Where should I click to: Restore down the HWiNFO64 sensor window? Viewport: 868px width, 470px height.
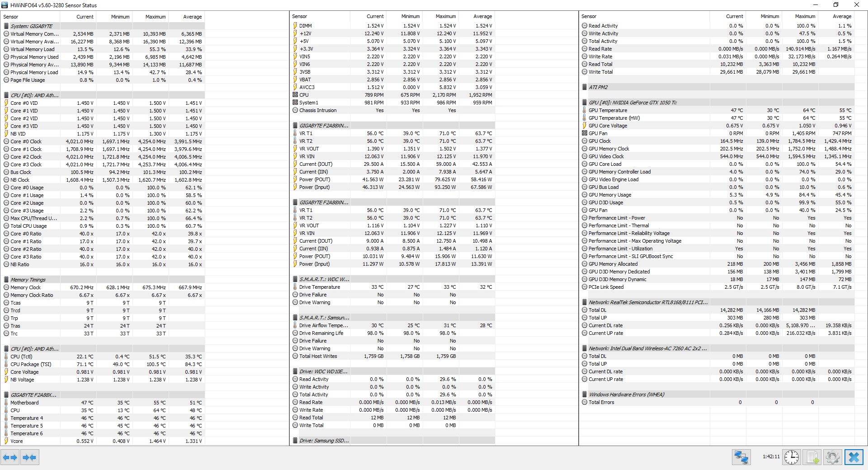[836, 5]
